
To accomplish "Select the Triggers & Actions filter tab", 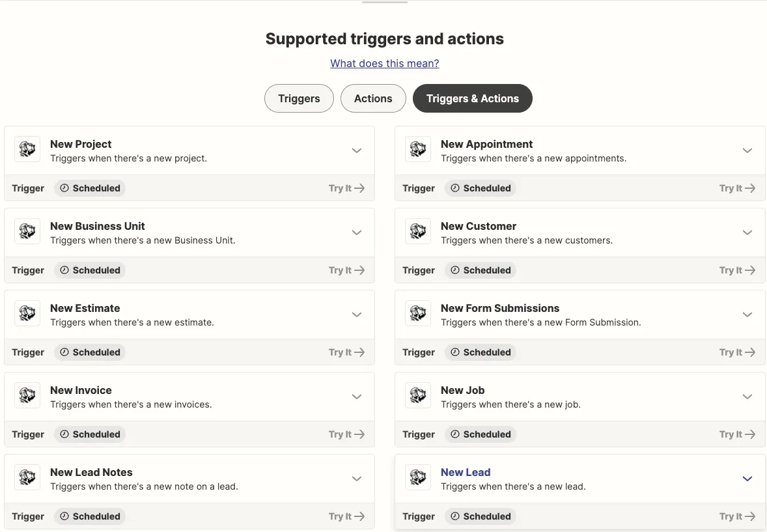I will (x=473, y=99).
